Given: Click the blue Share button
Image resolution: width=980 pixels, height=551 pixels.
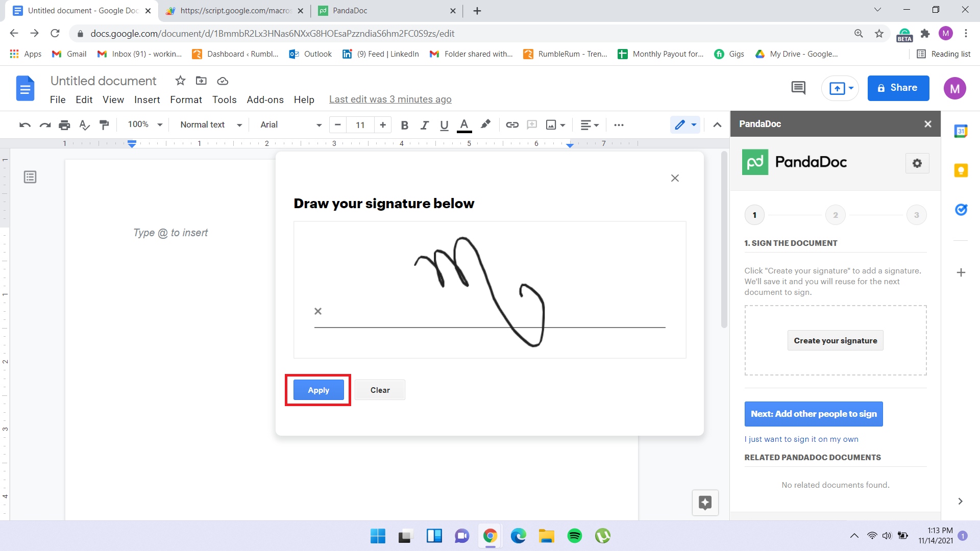Looking at the screenshot, I should (898, 88).
